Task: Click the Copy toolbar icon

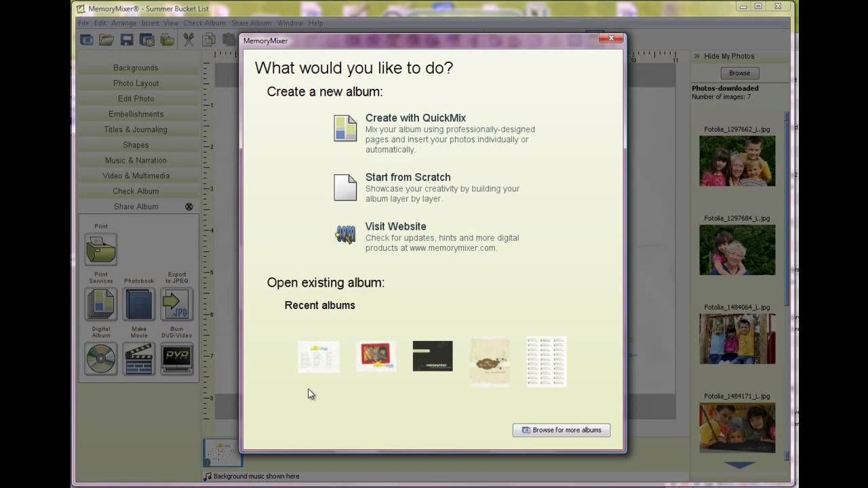Action: click(x=209, y=40)
